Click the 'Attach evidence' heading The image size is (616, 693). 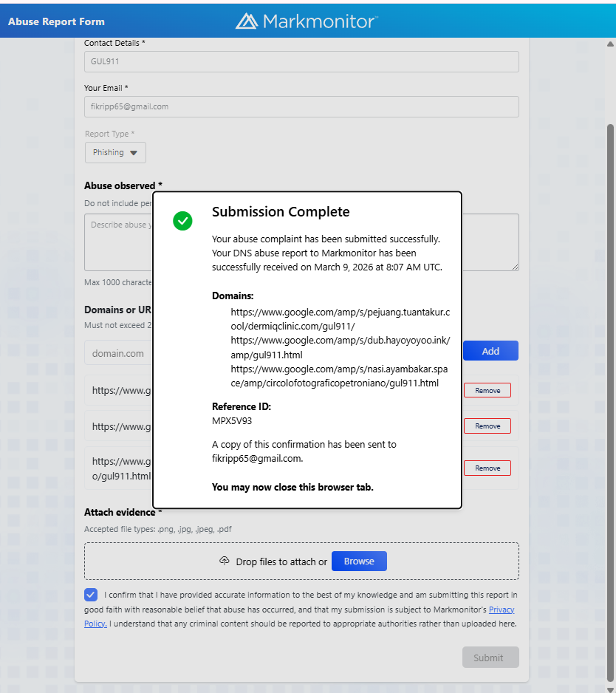click(120, 512)
